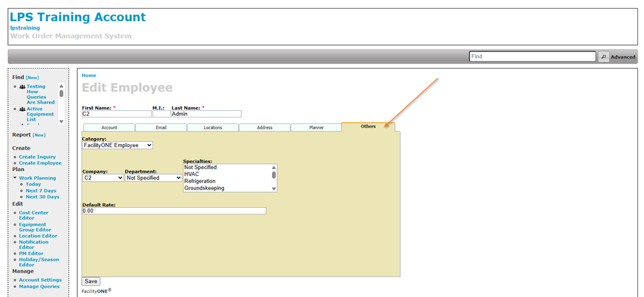Click in the Default Rate field
The image size is (644, 297).
coord(174,211)
